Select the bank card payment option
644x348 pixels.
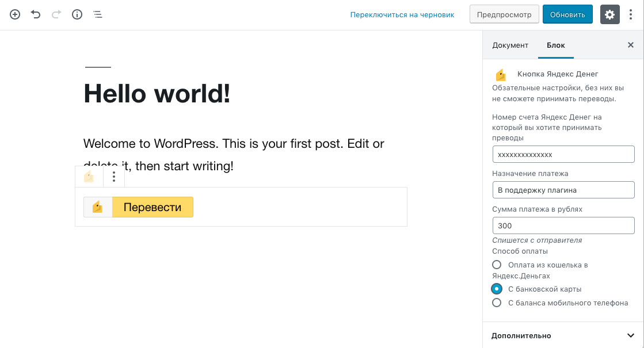point(497,289)
